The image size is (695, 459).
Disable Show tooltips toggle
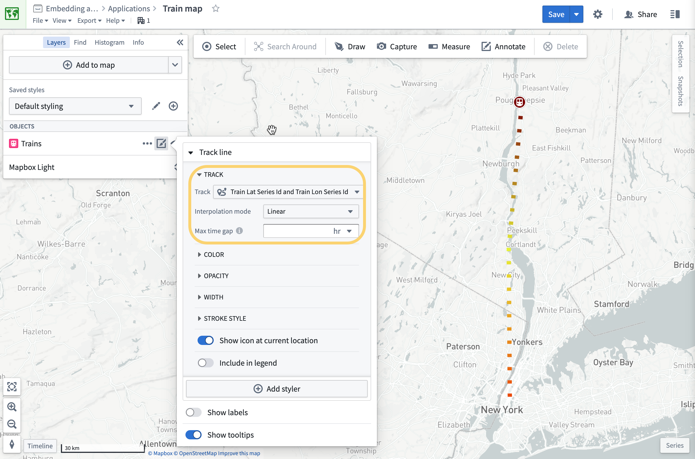pyautogui.click(x=194, y=435)
